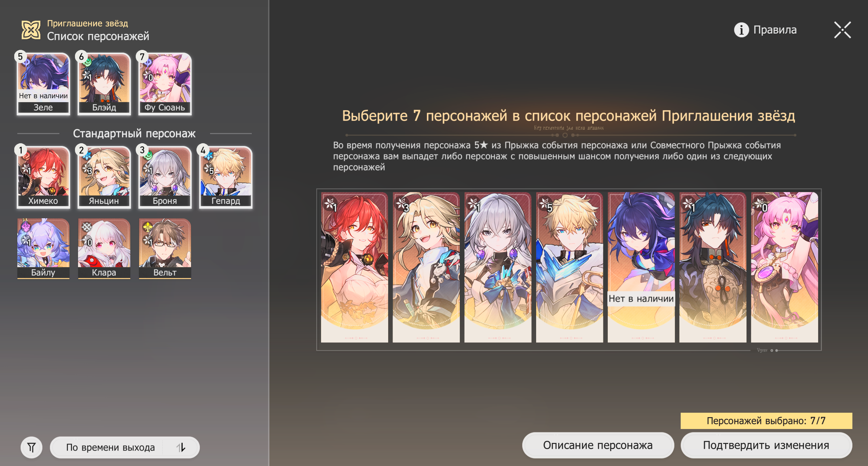The width and height of the screenshot is (868, 466).
Task: Deselect Блэйд from the selected list
Action: click(104, 83)
